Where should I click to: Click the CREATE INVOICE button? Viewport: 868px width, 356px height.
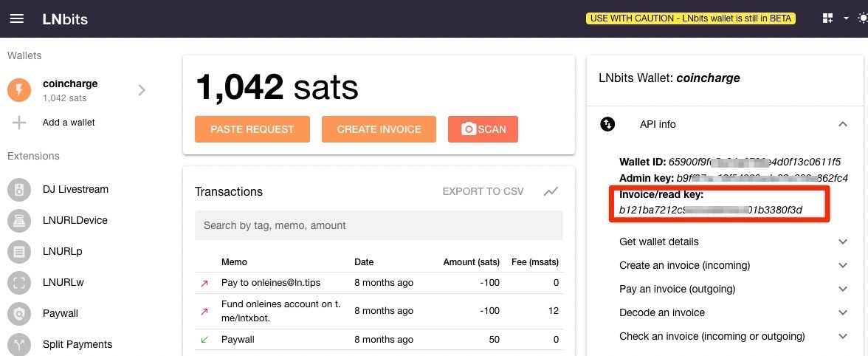coord(379,129)
